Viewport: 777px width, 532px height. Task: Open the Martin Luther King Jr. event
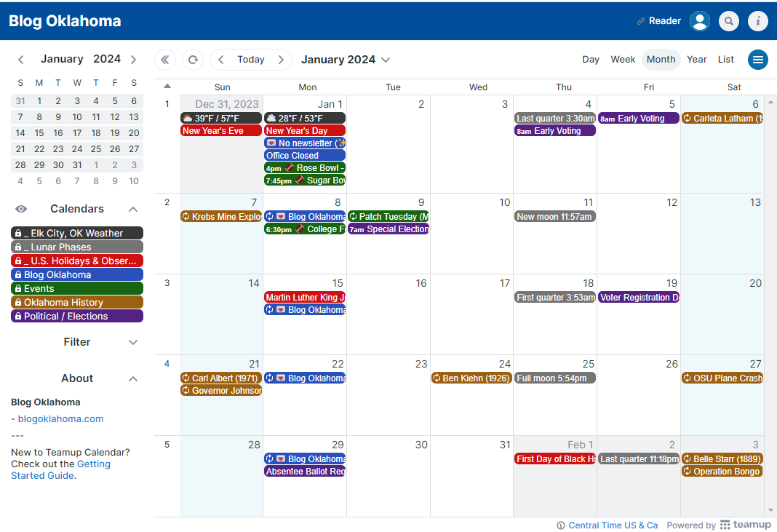click(305, 298)
